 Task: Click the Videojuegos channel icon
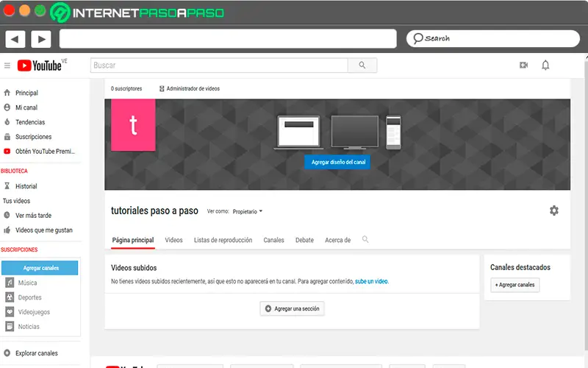click(10, 311)
